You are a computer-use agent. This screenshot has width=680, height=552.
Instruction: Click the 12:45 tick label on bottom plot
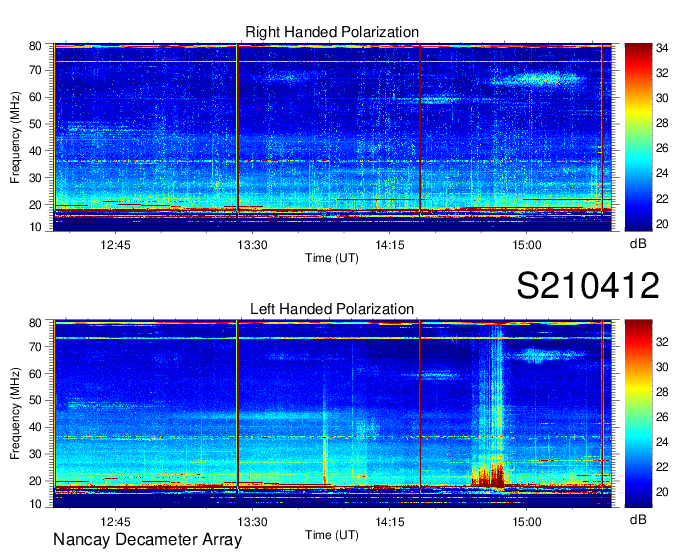click(x=115, y=522)
